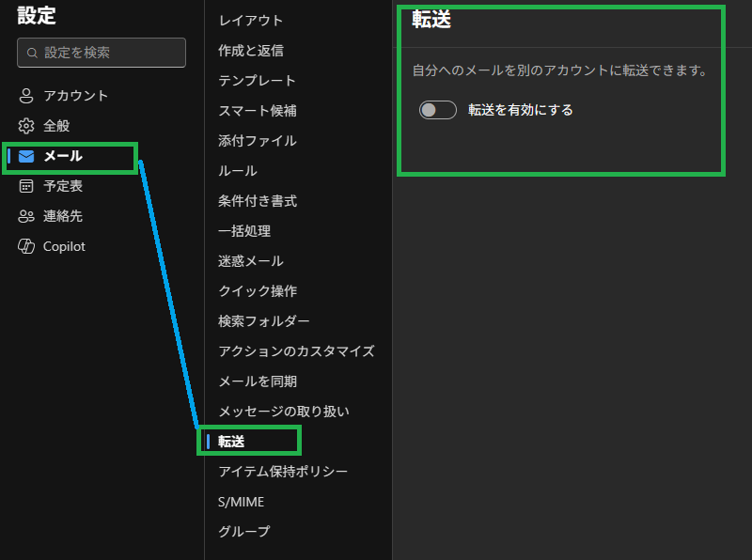Click the 自分へのメールを別のアカウントに転送できます description
Screen dimensions: 752x560
point(559,71)
